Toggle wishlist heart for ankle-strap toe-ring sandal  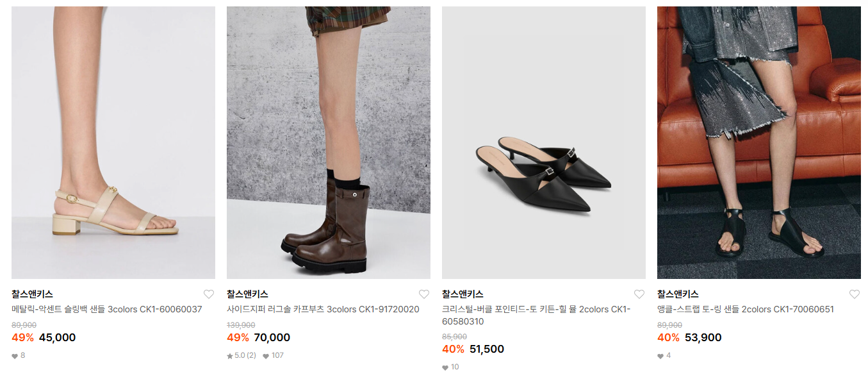click(x=855, y=294)
